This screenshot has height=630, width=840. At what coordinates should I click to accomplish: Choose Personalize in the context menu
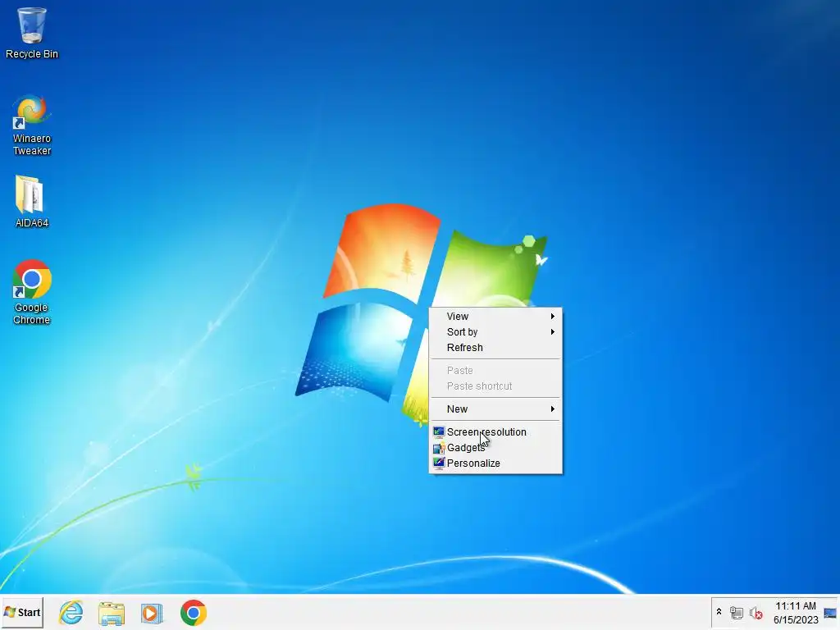tap(495, 463)
